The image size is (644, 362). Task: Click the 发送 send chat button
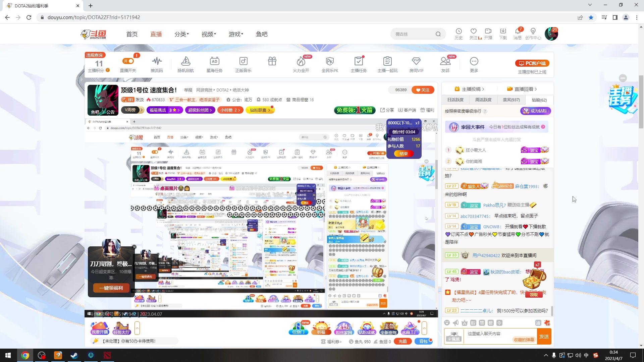click(x=544, y=337)
